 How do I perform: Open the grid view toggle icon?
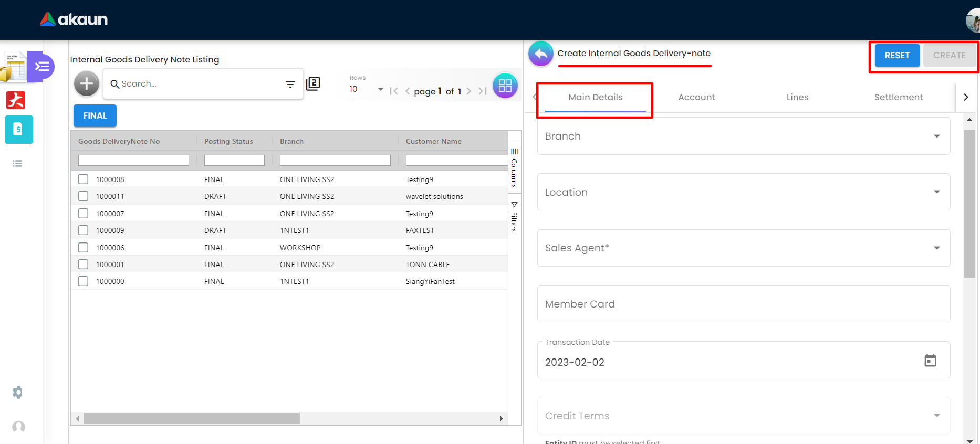[x=505, y=86]
